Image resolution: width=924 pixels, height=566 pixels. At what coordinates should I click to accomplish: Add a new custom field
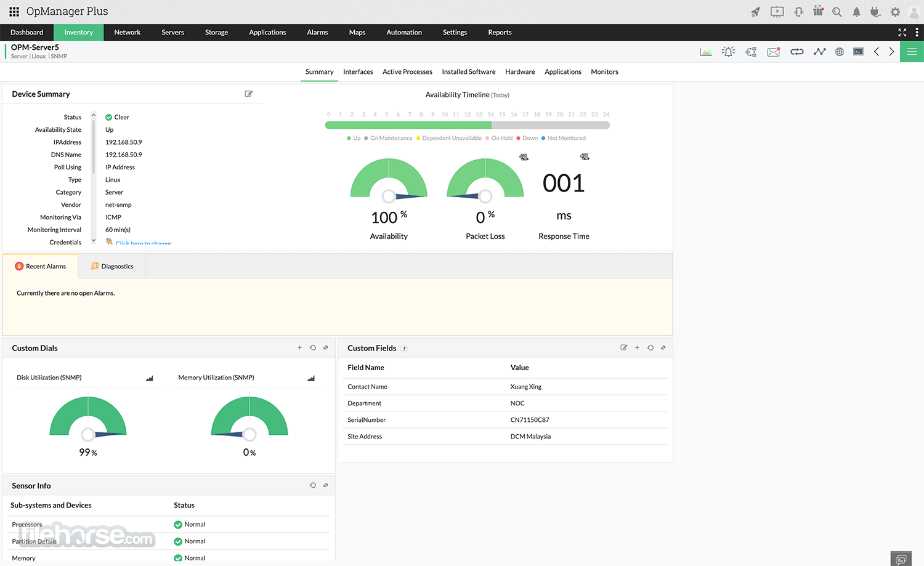click(638, 348)
